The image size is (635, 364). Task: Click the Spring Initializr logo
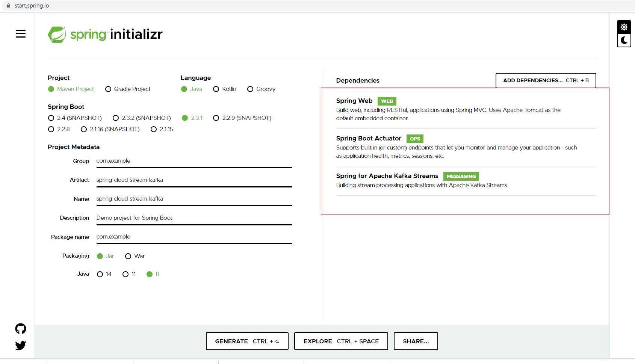(105, 35)
